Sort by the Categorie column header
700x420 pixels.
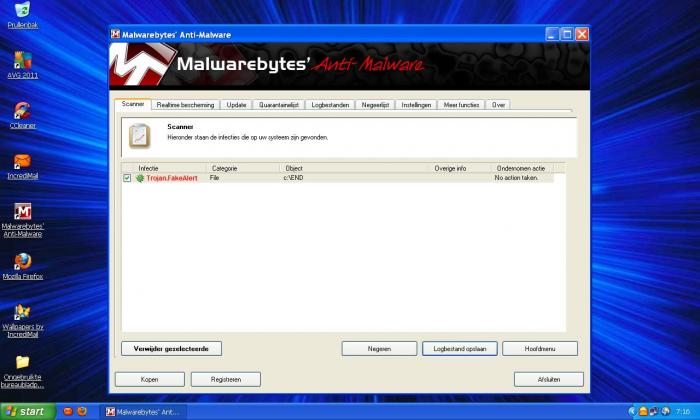point(242,168)
